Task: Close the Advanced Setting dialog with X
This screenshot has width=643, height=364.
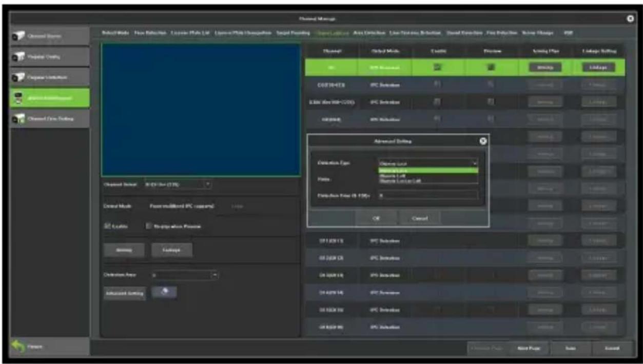Action: pos(482,140)
